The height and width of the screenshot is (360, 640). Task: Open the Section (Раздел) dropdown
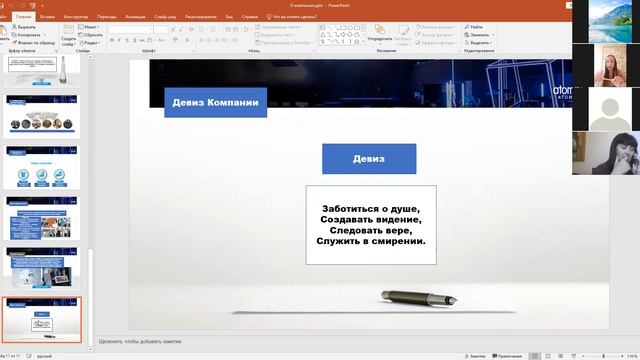tap(90, 42)
